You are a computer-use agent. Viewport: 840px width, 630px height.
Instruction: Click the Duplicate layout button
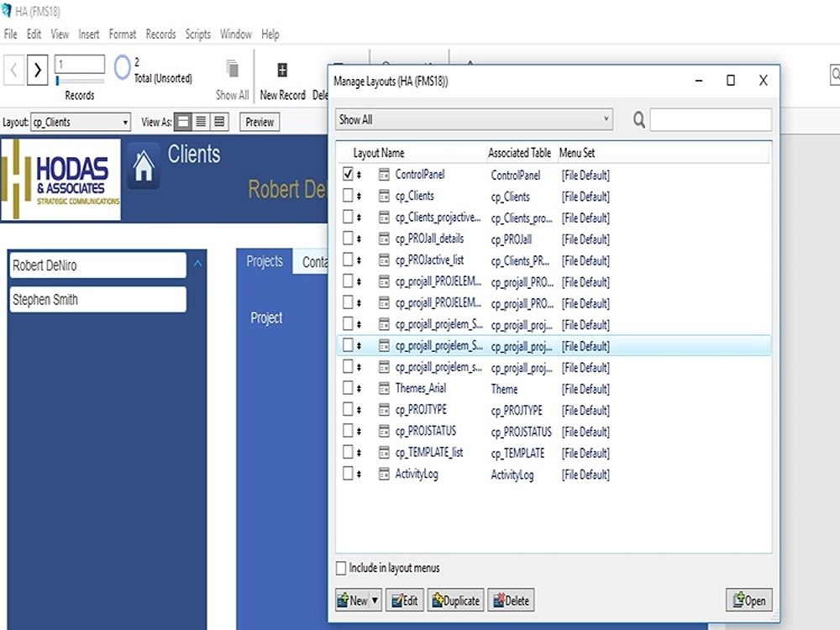click(x=455, y=600)
